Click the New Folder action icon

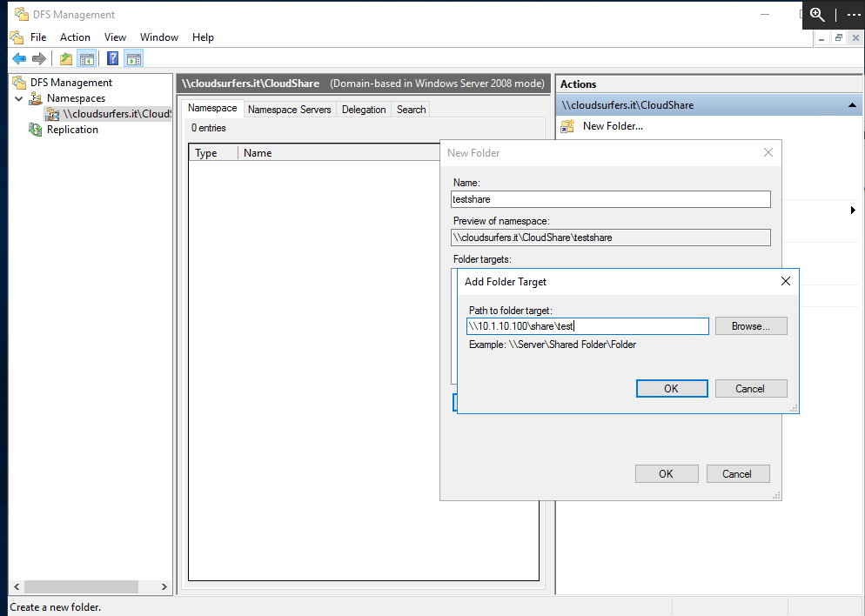tap(567, 126)
